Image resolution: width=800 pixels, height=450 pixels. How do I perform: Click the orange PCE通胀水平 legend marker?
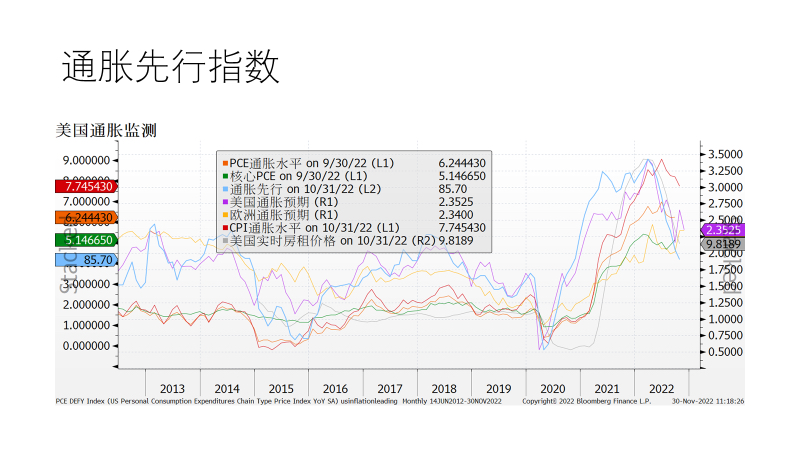click(x=226, y=162)
